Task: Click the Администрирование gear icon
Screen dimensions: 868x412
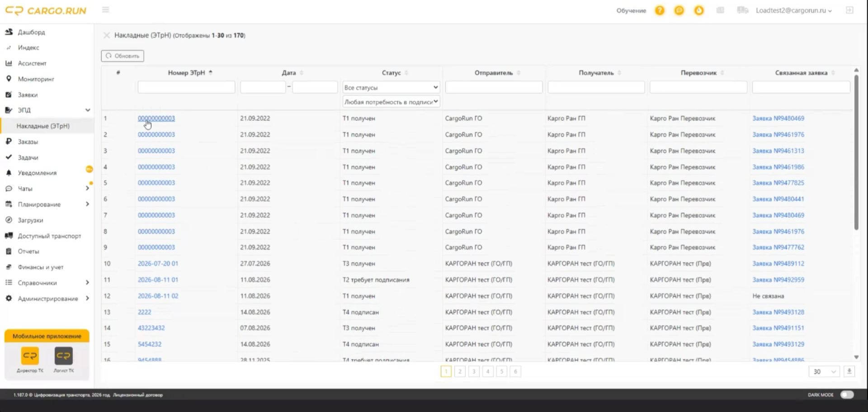Action: pos(9,298)
